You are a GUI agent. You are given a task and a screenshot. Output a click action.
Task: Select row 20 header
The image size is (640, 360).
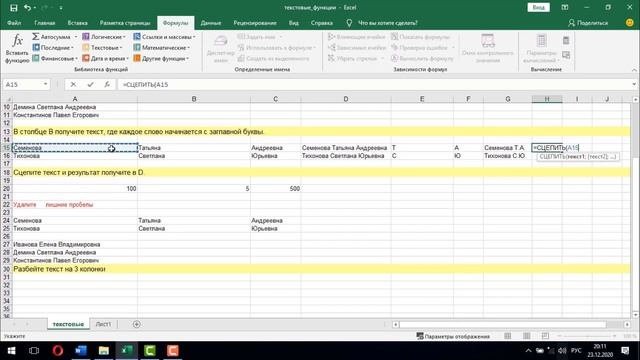click(6, 189)
